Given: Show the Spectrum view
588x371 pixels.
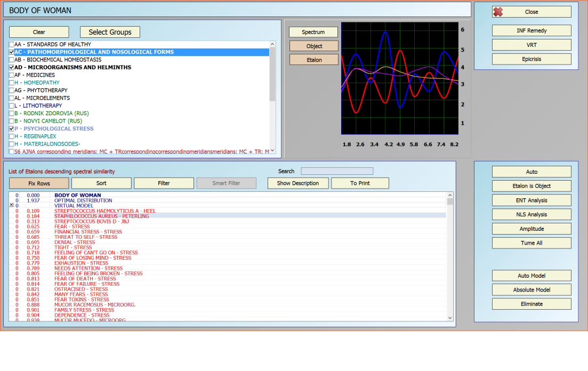Looking at the screenshot, I should point(313,32).
